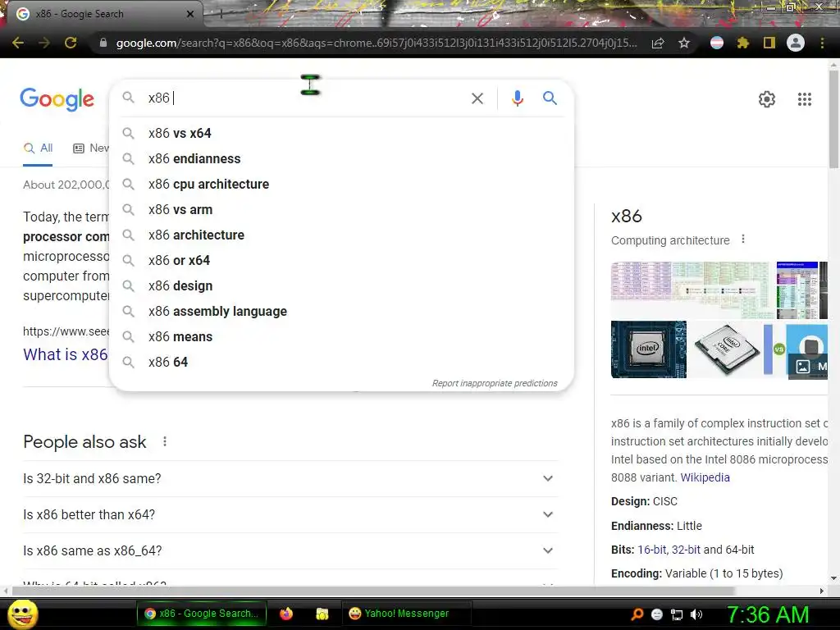Open the x86 instruction table thumbnail
The height and width of the screenshot is (630, 840).
pyautogui.click(x=692, y=290)
